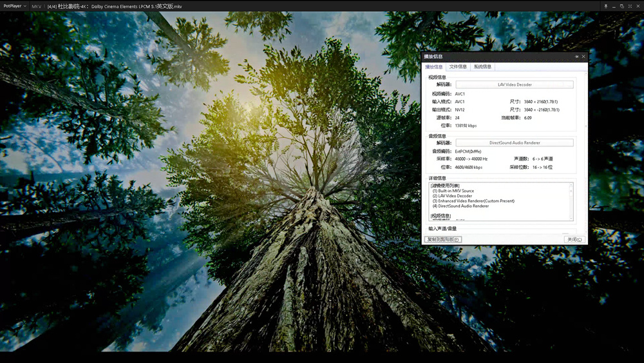Select '(1) Built-in MKV Source' line
This screenshot has width=644, height=363.
point(453,191)
